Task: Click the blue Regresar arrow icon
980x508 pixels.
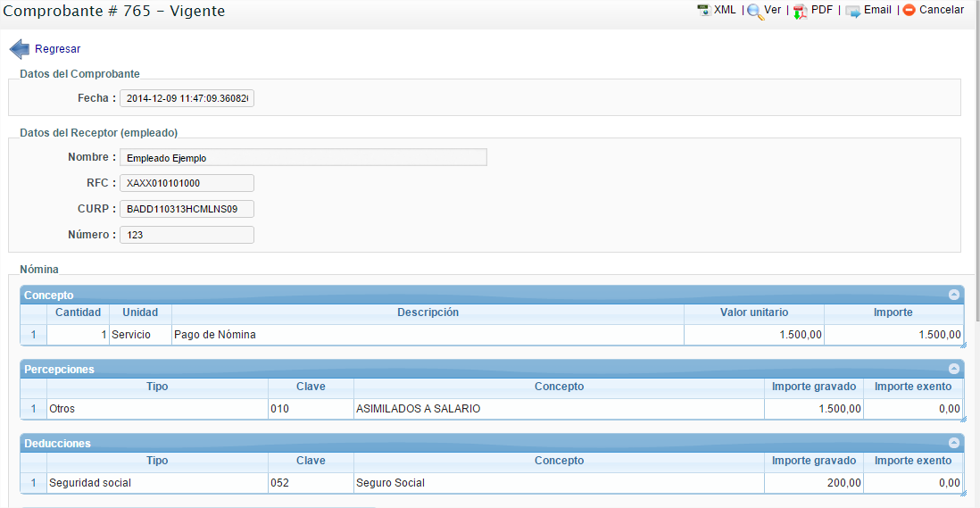Action: [x=19, y=49]
